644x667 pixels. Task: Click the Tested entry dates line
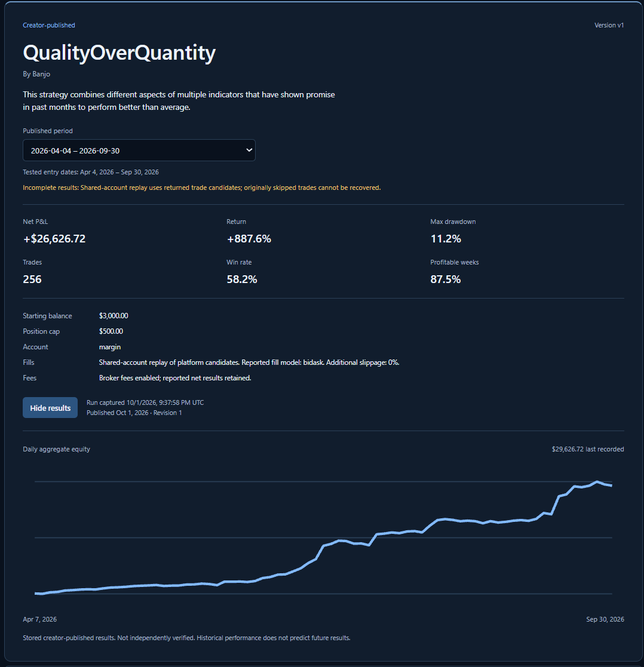tap(91, 172)
